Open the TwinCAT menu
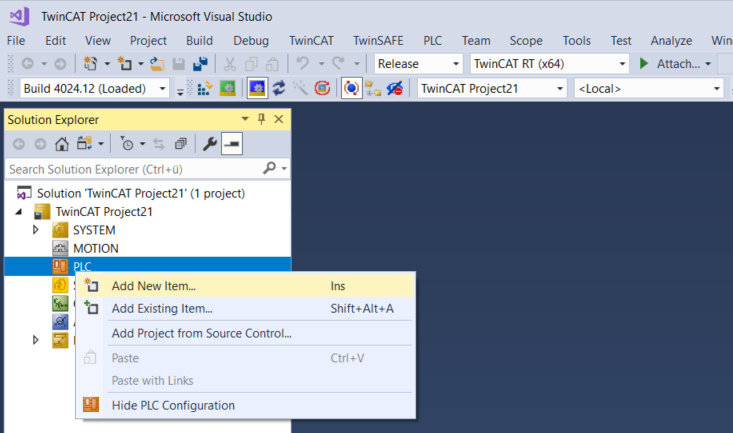This screenshot has height=433, width=733. click(x=311, y=41)
